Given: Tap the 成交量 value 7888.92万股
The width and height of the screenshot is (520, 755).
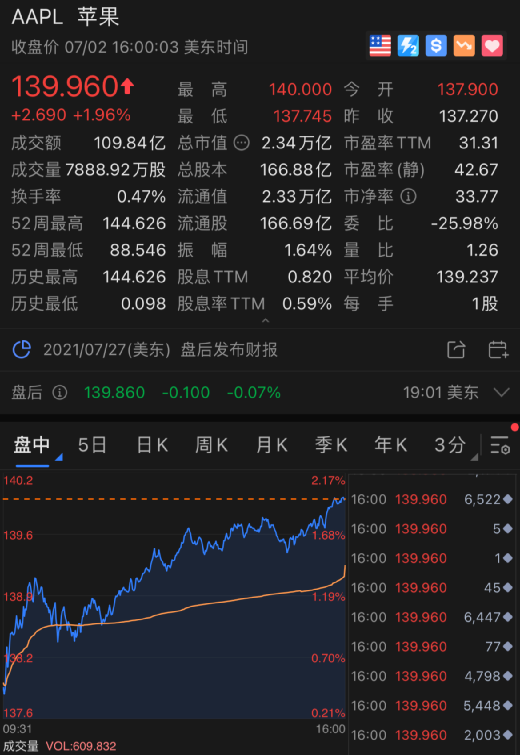Looking at the screenshot, I should coord(116,169).
